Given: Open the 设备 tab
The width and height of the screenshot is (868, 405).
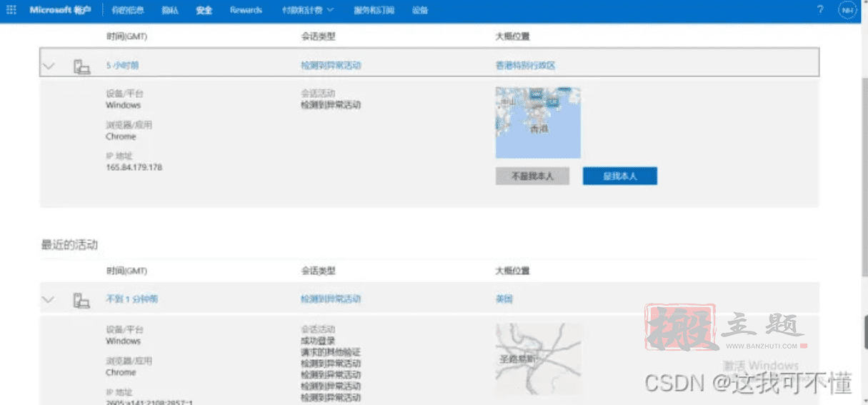Looking at the screenshot, I should click(421, 10).
